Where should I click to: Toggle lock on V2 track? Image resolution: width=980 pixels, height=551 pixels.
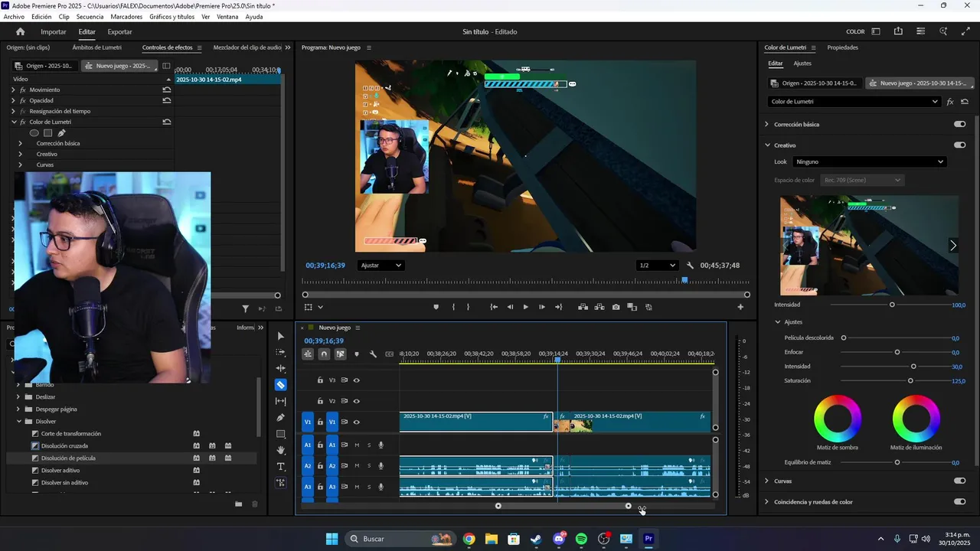[320, 401]
